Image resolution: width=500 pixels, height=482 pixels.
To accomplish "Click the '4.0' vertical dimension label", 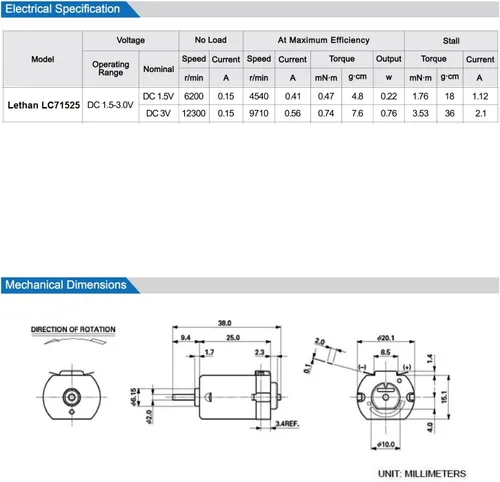I will [430, 427].
